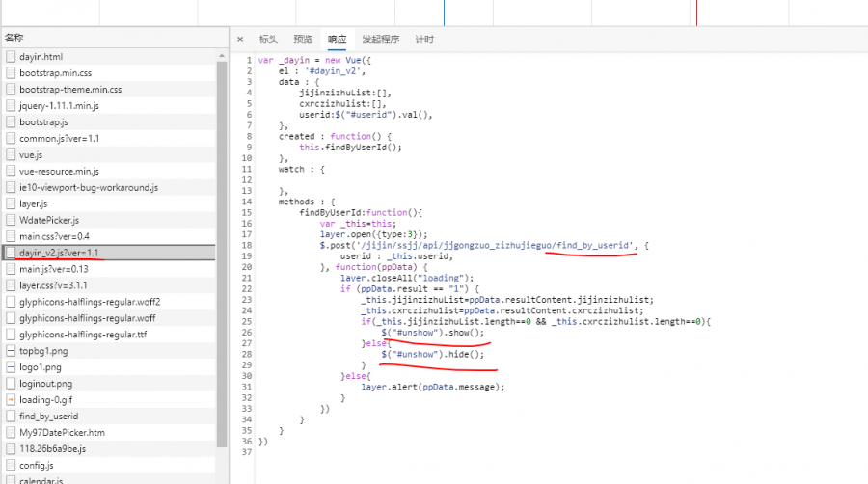
Task: Click the image icon beside topbg1.png
Action: click(x=11, y=351)
